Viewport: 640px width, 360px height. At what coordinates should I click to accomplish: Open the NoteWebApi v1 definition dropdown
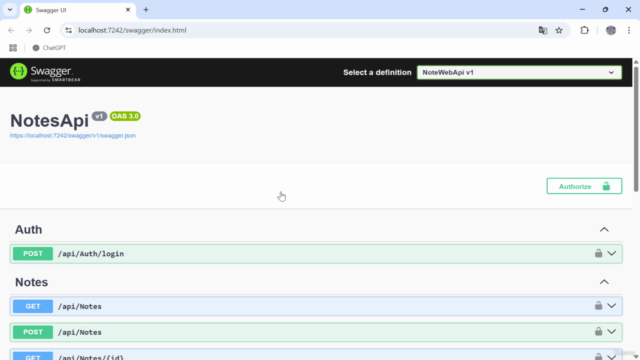pyautogui.click(x=519, y=73)
